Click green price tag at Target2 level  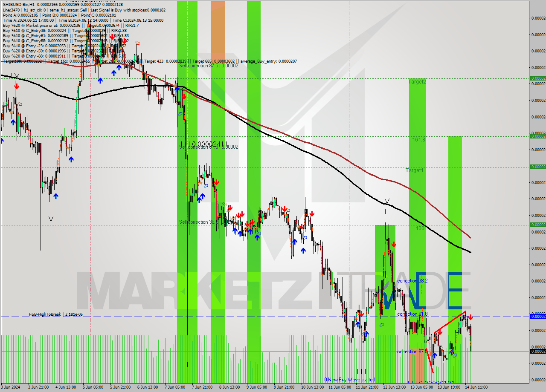tap(537, 78)
